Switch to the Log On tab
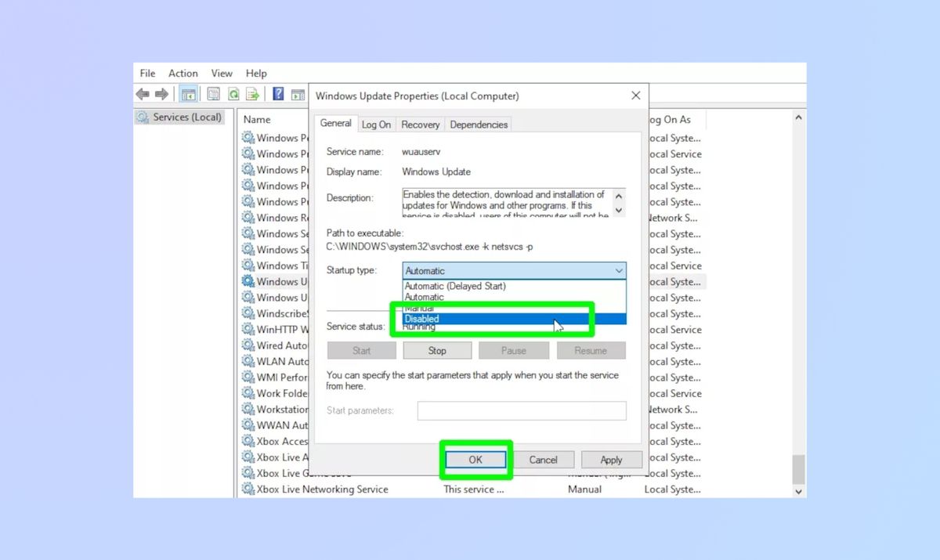Image resolution: width=940 pixels, height=560 pixels. click(376, 124)
